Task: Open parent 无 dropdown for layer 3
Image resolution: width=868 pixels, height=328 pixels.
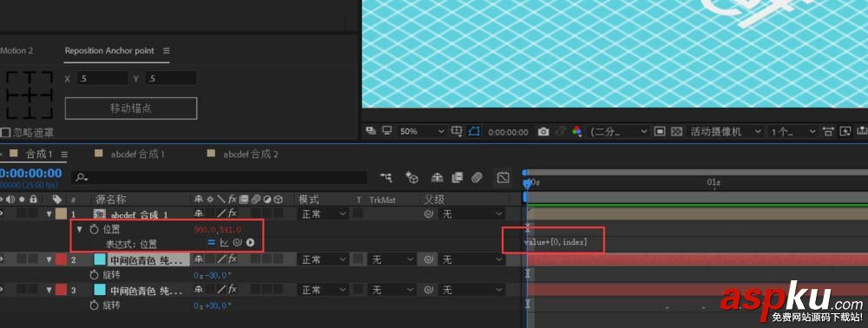Action: [x=471, y=290]
